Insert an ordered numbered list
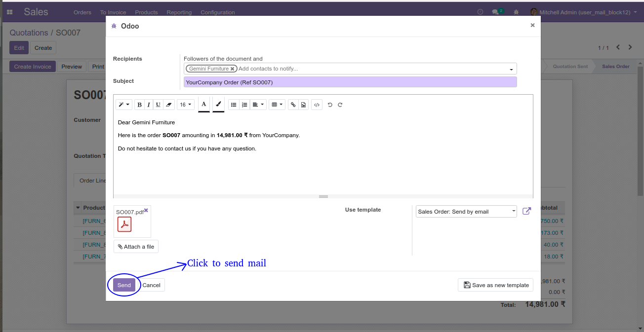Image resolution: width=644 pixels, height=332 pixels. pos(244,105)
